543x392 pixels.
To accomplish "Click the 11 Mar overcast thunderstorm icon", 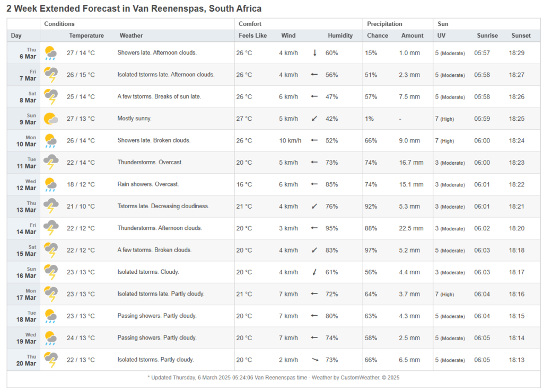I will 51,163.
